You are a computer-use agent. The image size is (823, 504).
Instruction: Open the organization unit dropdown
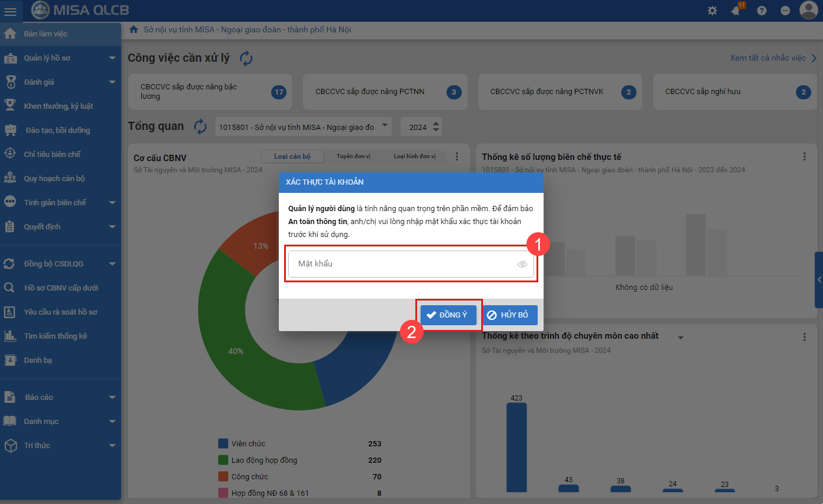[x=303, y=126]
